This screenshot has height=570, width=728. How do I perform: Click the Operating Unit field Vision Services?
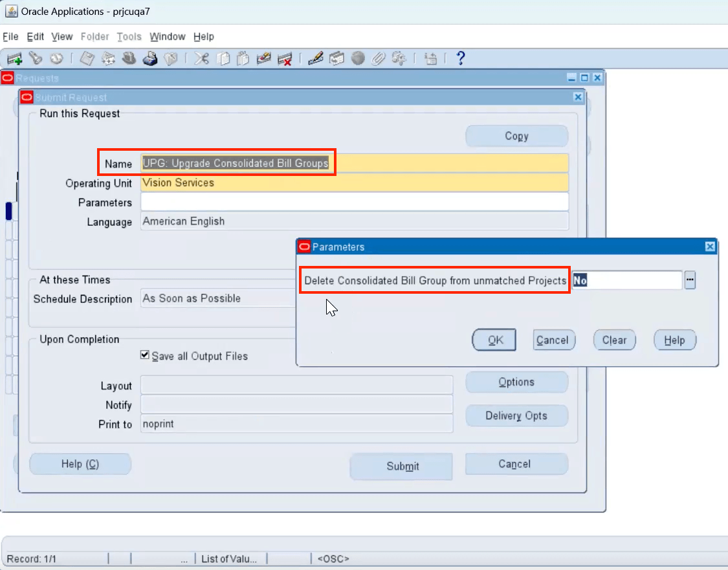coord(355,182)
